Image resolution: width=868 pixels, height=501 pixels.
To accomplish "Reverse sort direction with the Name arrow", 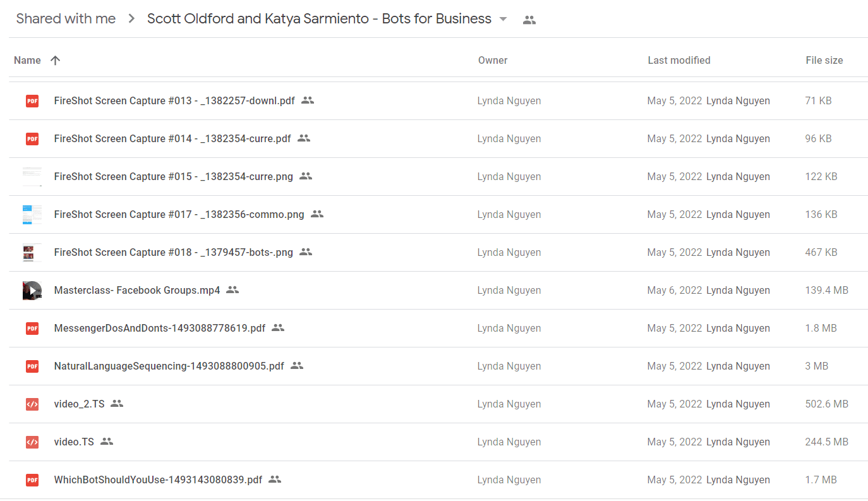I will click(55, 60).
